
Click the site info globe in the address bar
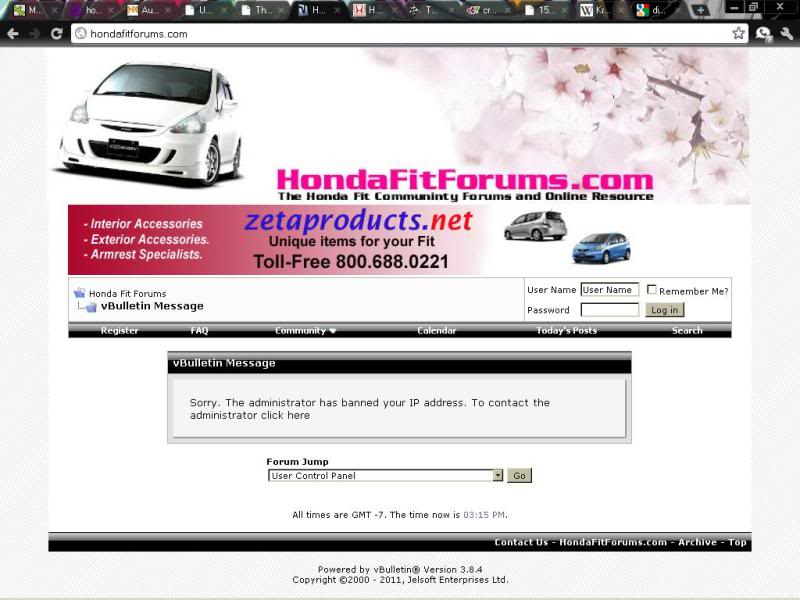coord(81,34)
